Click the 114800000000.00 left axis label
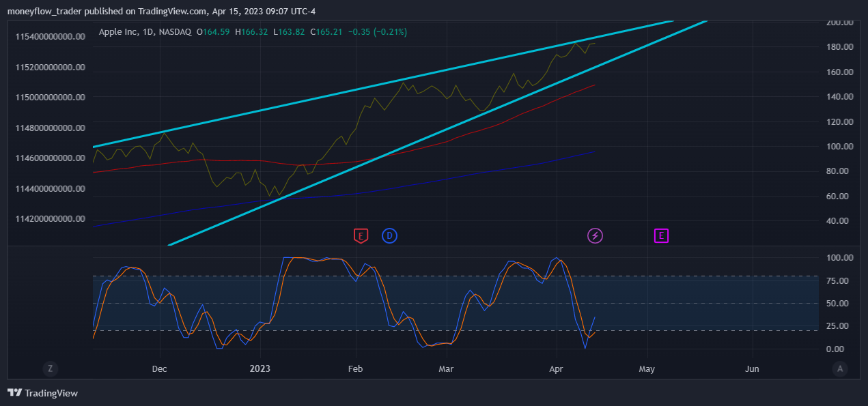 click(51, 128)
